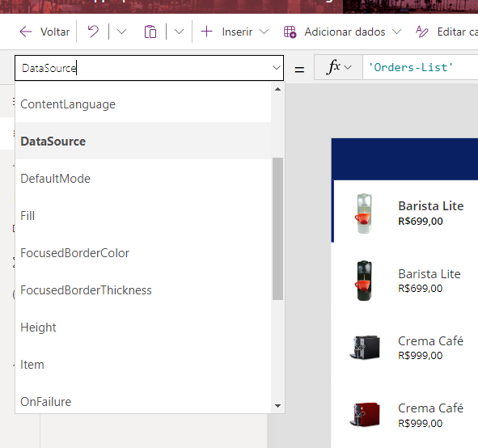The width and height of the screenshot is (478, 448).
Task: Click the red Crema Café machine thumbnail
Action: click(365, 415)
